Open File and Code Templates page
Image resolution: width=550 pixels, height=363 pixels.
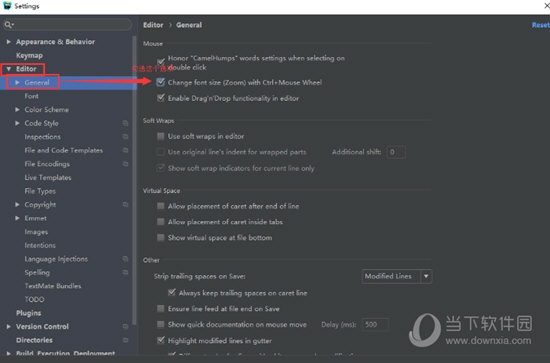[x=63, y=150]
